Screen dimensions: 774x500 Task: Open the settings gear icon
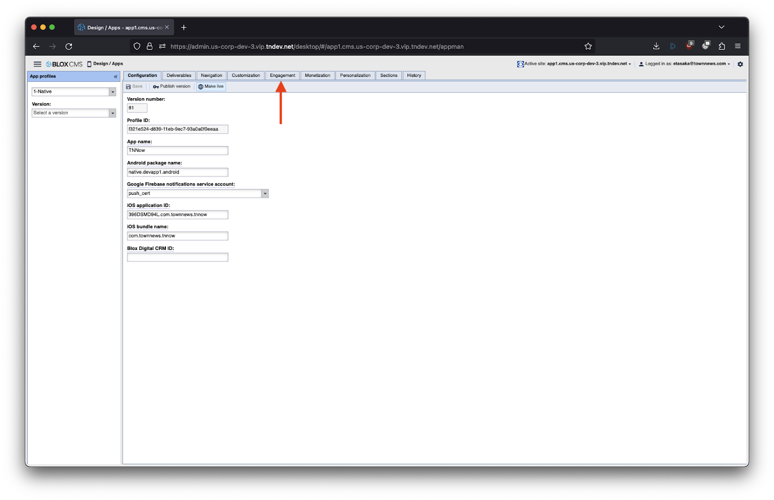click(x=740, y=64)
